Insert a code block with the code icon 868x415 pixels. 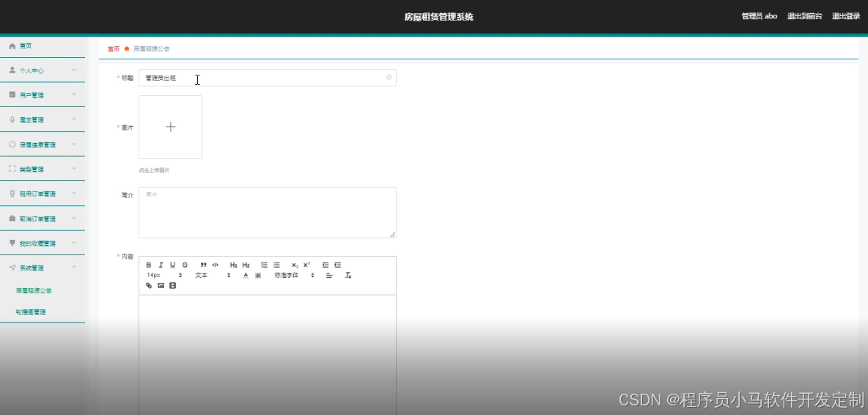pos(216,265)
